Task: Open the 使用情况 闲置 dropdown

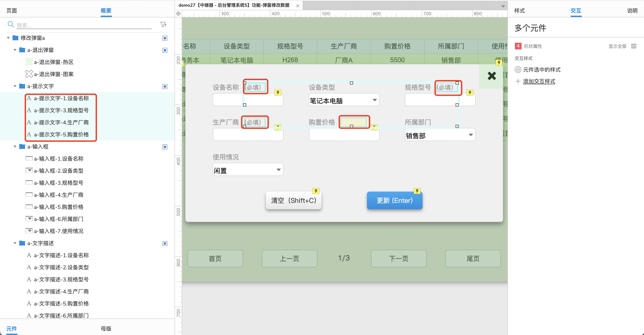Action: point(248,170)
